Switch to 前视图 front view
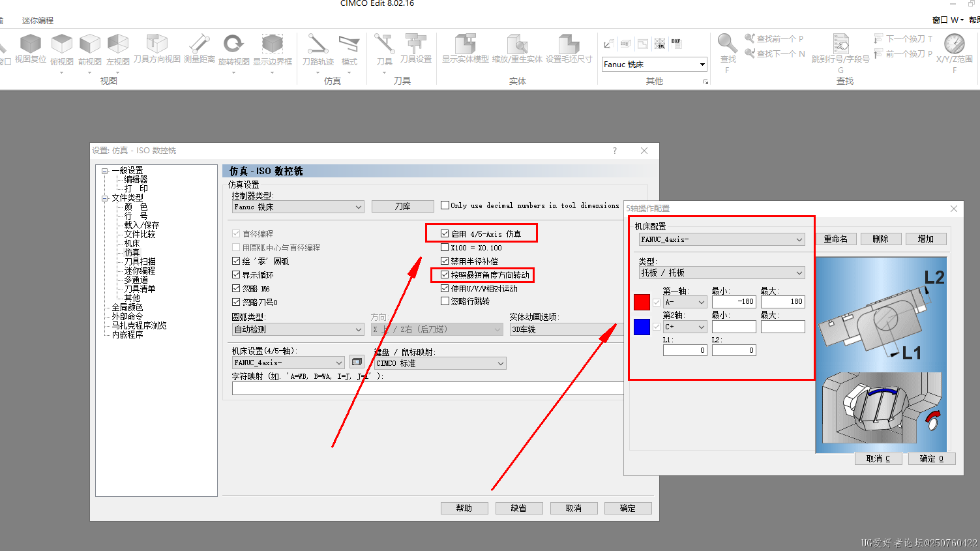980x551 pixels. (x=90, y=44)
